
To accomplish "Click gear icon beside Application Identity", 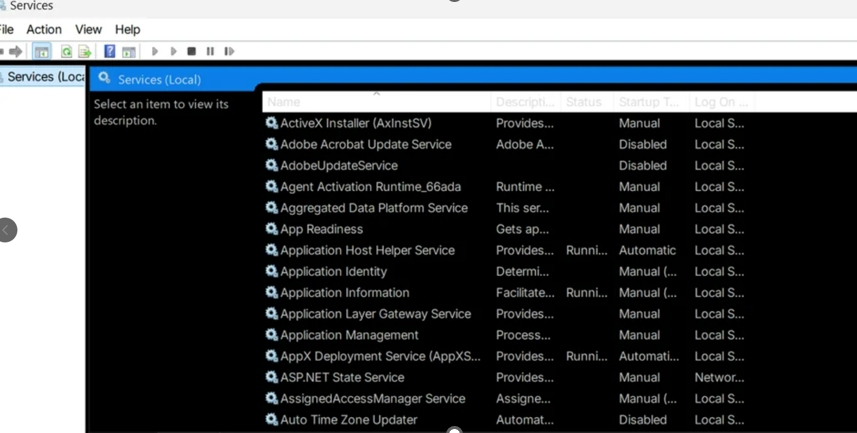I will pos(272,271).
